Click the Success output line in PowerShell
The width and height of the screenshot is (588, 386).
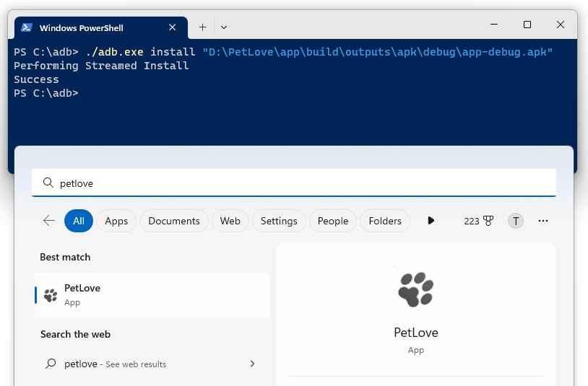click(x=36, y=79)
